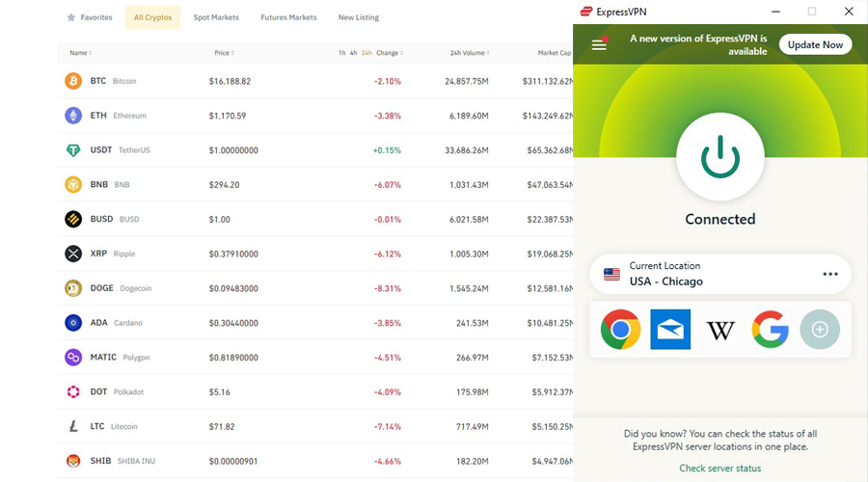Open location options three-dot menu
The image size is (868, 482).
coord(830,274)
